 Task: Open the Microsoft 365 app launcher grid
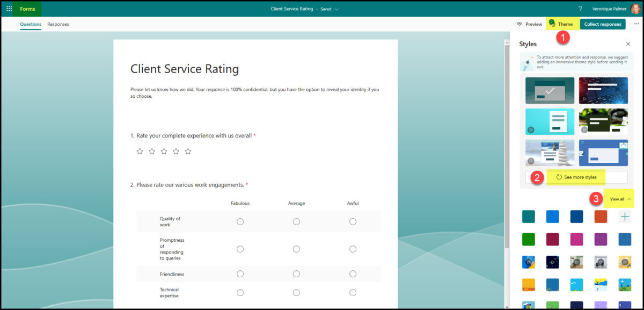(x=8, y=9)
